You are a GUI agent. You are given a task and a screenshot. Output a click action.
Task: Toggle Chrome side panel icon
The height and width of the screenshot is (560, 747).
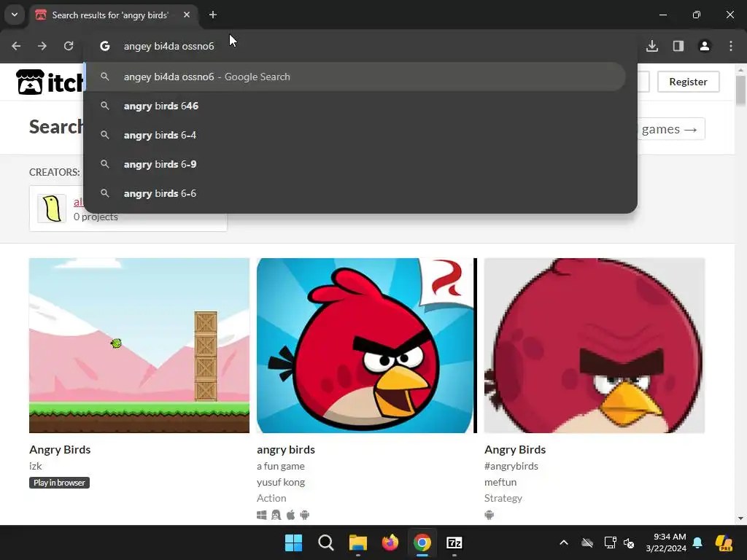678,46
